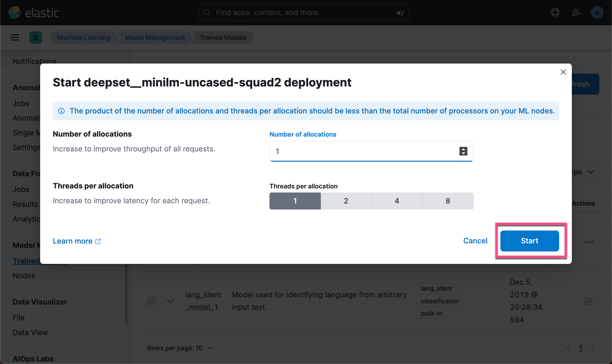
Task: Select 2 threads per allocation
Action: click(346, 201)
